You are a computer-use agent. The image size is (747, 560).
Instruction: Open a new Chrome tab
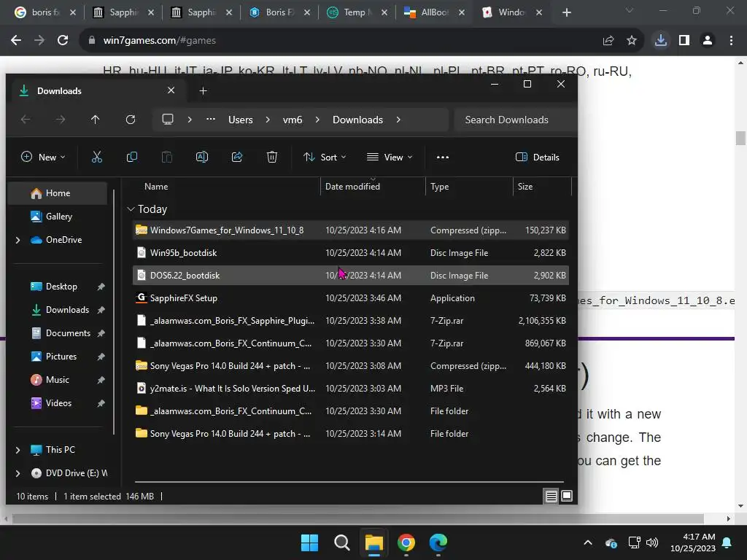566,12
